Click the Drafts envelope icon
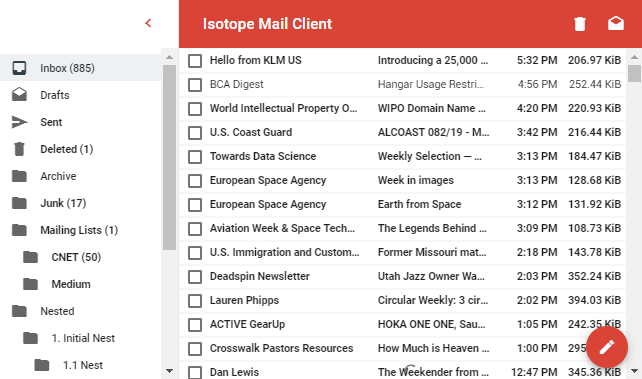 19,95
